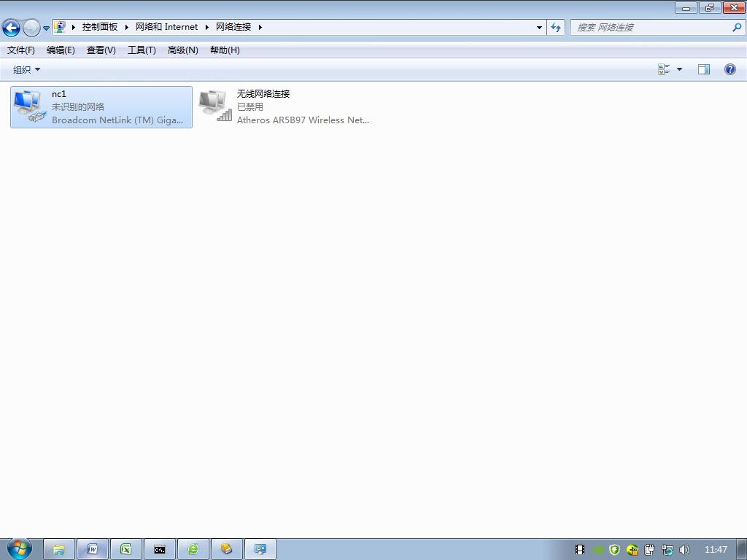
Task: Select the nc1 network connection
Action: click(101, 107)
